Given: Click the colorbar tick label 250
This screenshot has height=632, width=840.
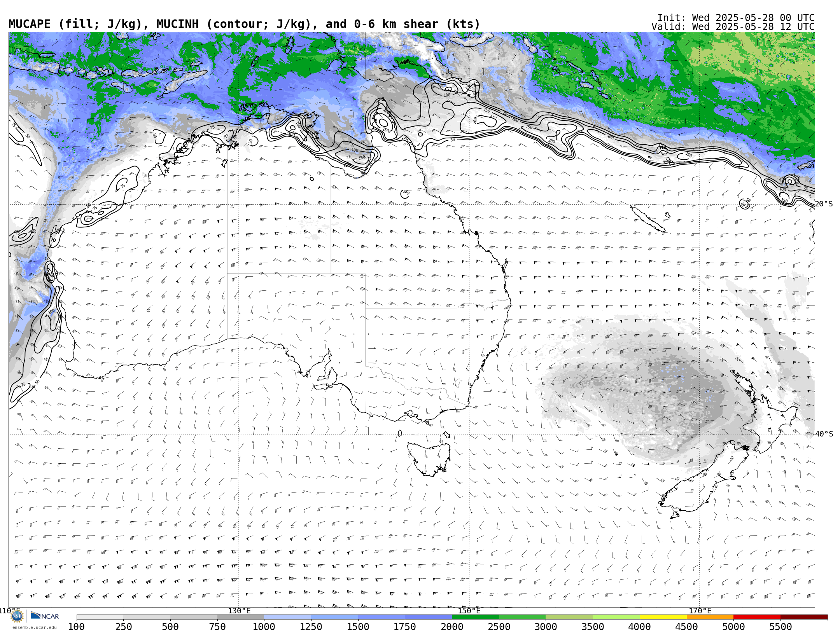Looking at the screenshot, I should [123, 627].
